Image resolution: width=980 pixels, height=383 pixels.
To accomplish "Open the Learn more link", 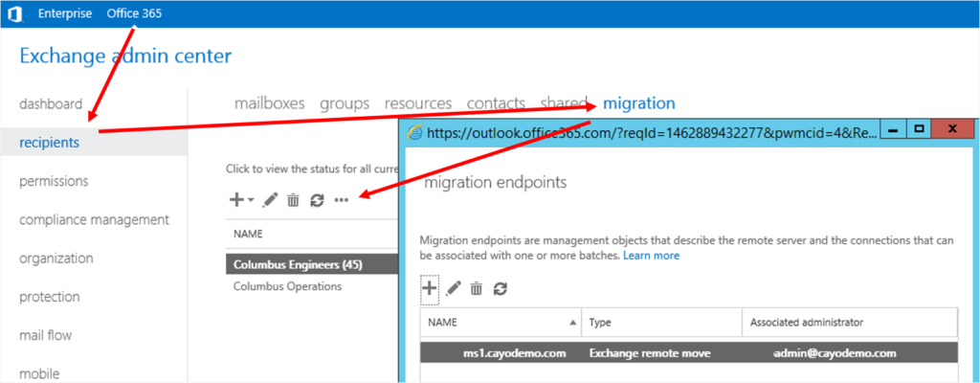I will (x=651, y=256).
